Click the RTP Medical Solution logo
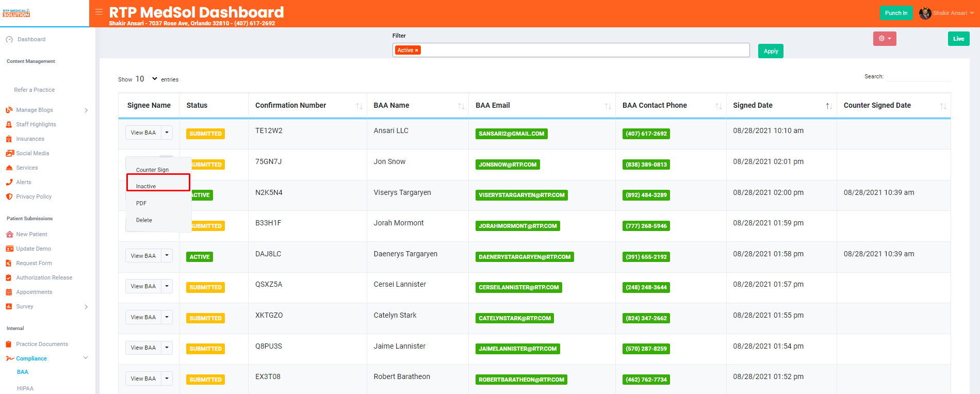Screen dimensions: 980x394 [x=17, y=13]
